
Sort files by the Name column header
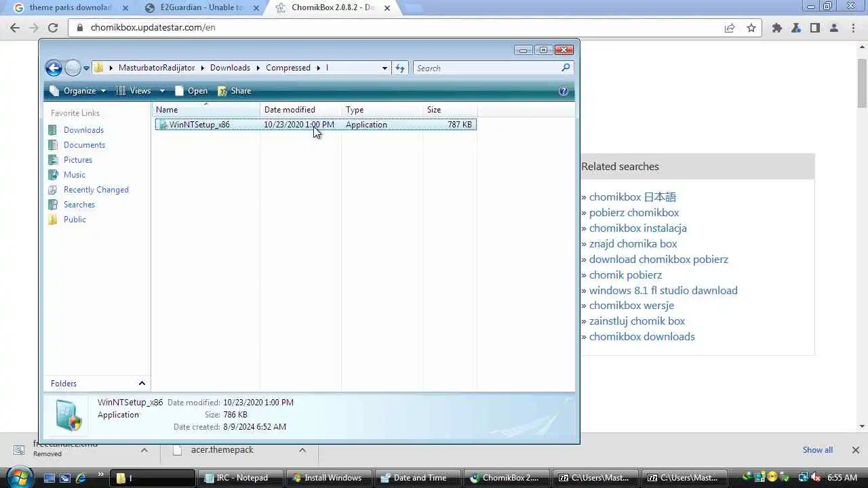point(206,110)
